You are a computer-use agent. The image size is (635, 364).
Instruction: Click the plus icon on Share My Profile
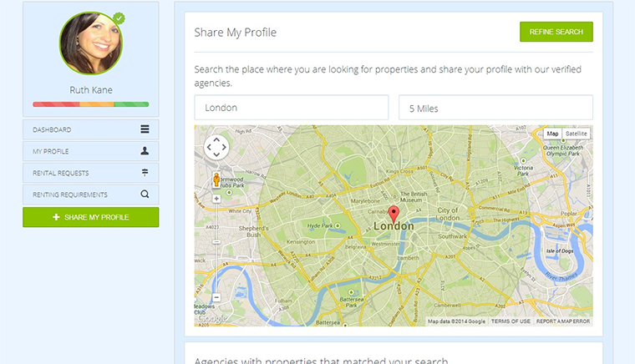click(x=56, y=217)
